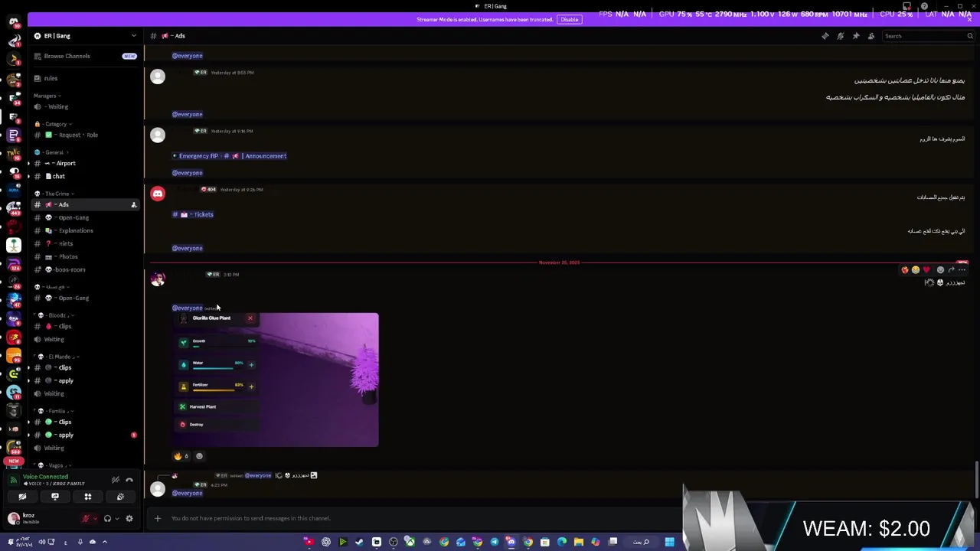The height and width of the screenshot is (551, 980).
Task: Open the Gorilla Glue Plant image attachment
Action: click(x=275, y=380)
